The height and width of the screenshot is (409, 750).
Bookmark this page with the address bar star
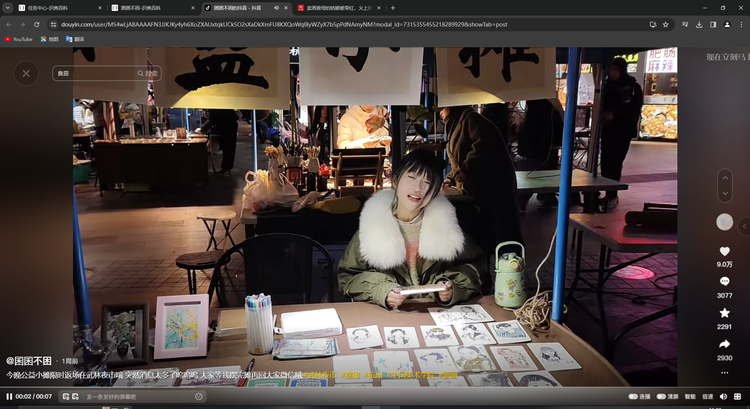click(667, 23)
